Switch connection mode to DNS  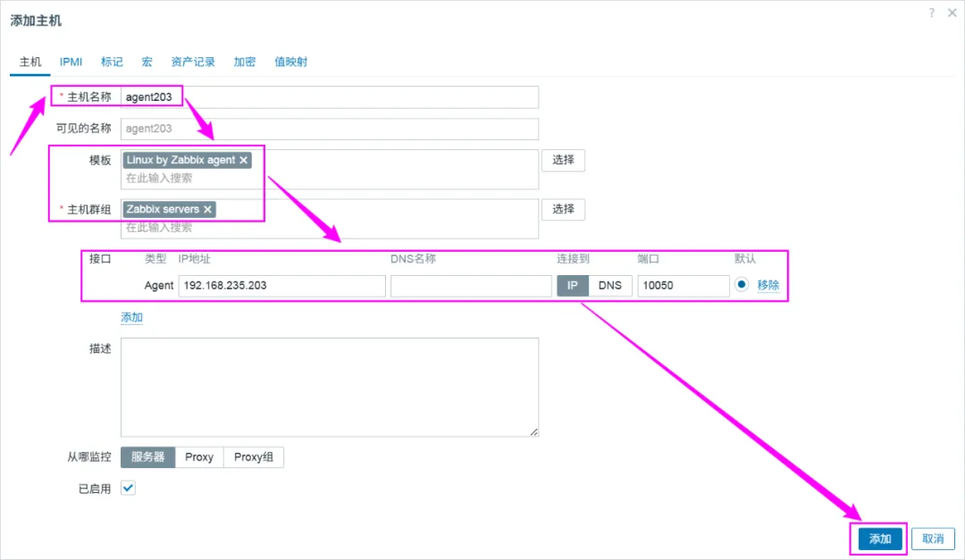(609, 285)
